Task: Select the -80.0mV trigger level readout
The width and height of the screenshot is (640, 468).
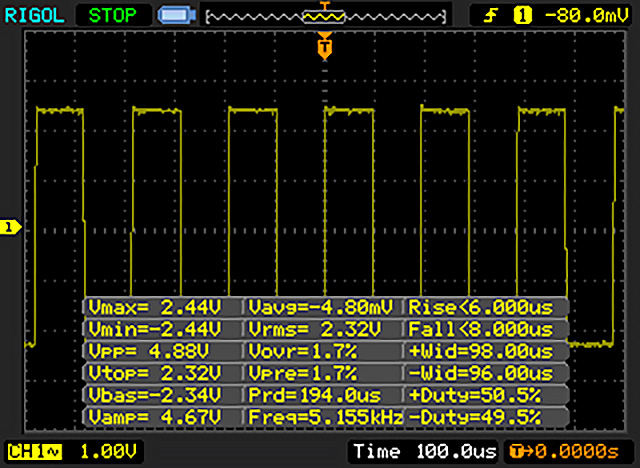Action: pyautogui.click(x=582, y=15)
